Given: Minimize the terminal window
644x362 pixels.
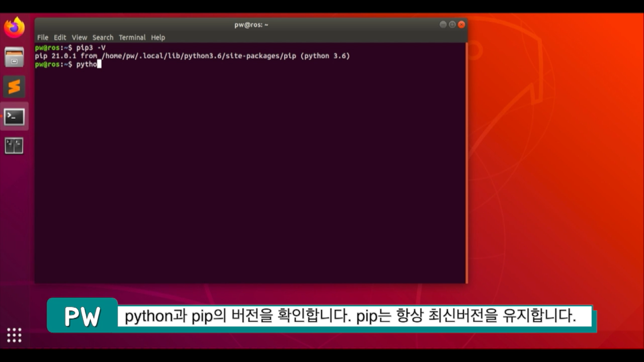Looking at the screenshot, I should tap(443, 25).
